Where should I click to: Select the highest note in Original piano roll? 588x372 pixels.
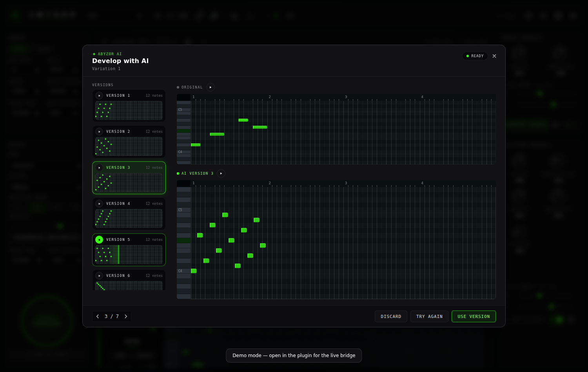tap(243, 120)
